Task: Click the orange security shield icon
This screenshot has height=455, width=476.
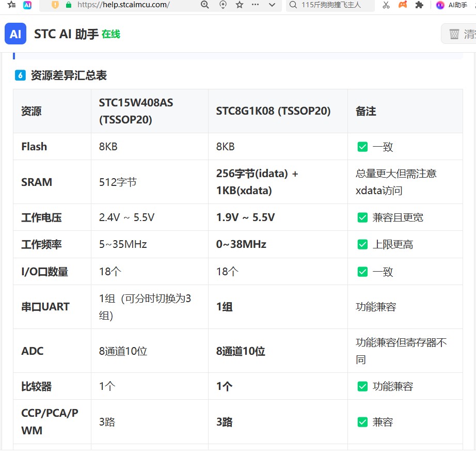Action: pyautogui.click(x=55, y=5)
